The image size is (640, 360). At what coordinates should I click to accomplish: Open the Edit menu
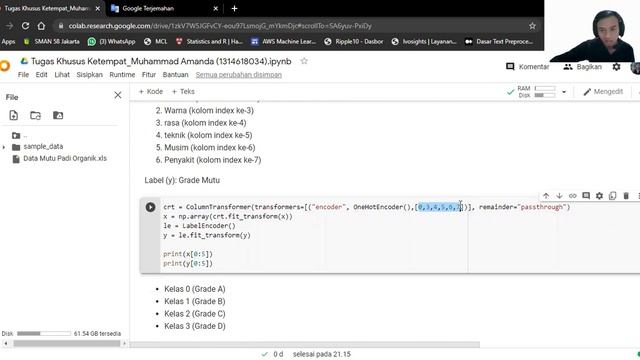pyautogui.click(x=41, y=75)
